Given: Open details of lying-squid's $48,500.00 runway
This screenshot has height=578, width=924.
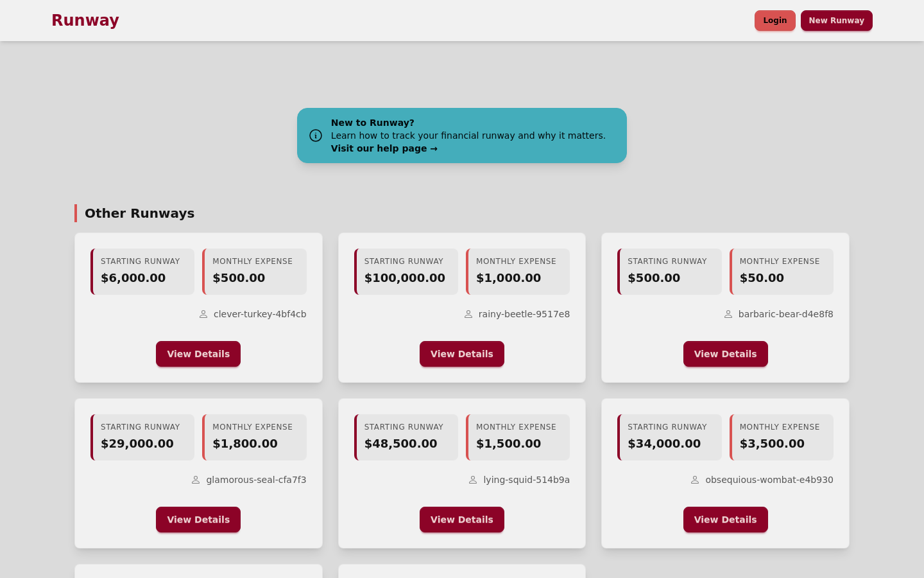Looking at the screenshot, I should [x=462, y=520].
